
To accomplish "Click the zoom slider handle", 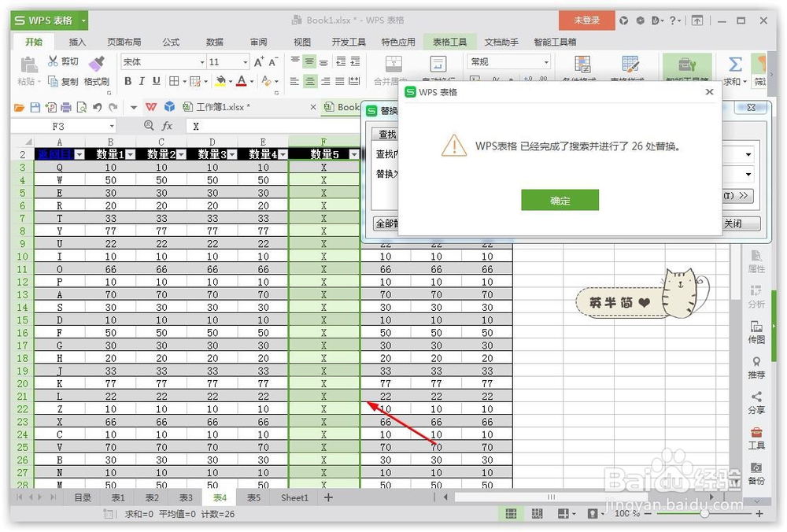I will (x=704, y=513).
